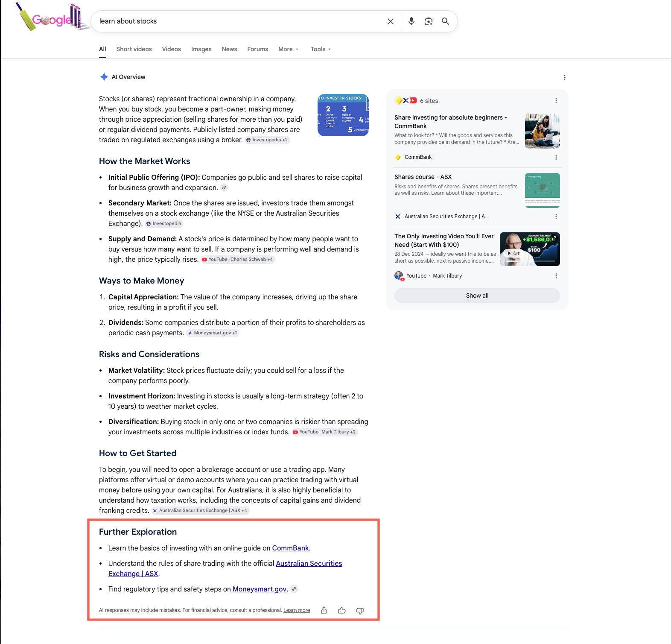671x644 pixels.
Task: Open the Investopedia chip after Secondary Market
Action: [164, 223]
